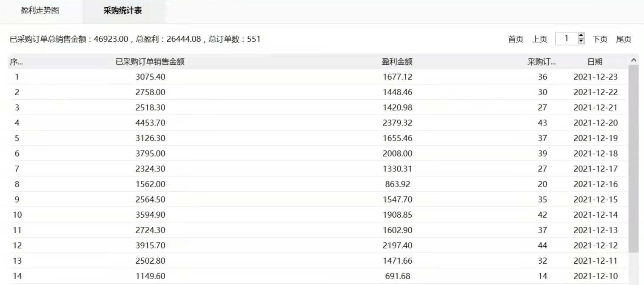Decrease page number with spinner down arrow
Image resolution: width=644 pixels, height=285 pixels.
point(581,41)
